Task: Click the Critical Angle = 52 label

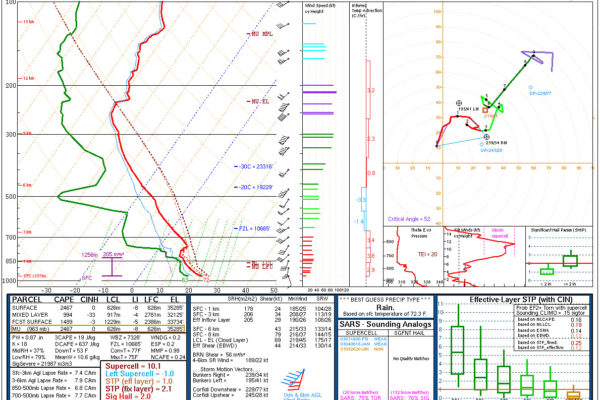Action: point(409,219)
